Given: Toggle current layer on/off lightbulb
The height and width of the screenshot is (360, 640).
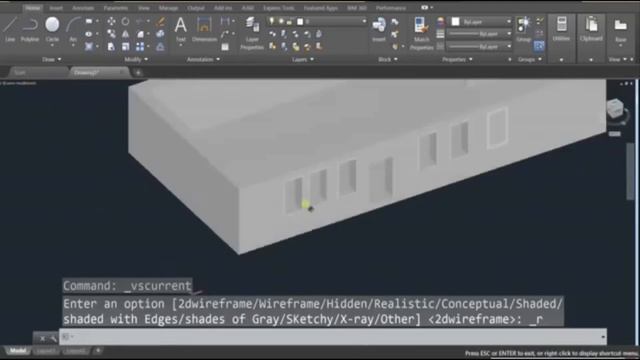Looking at the screenshot, I should pos(272,21).
